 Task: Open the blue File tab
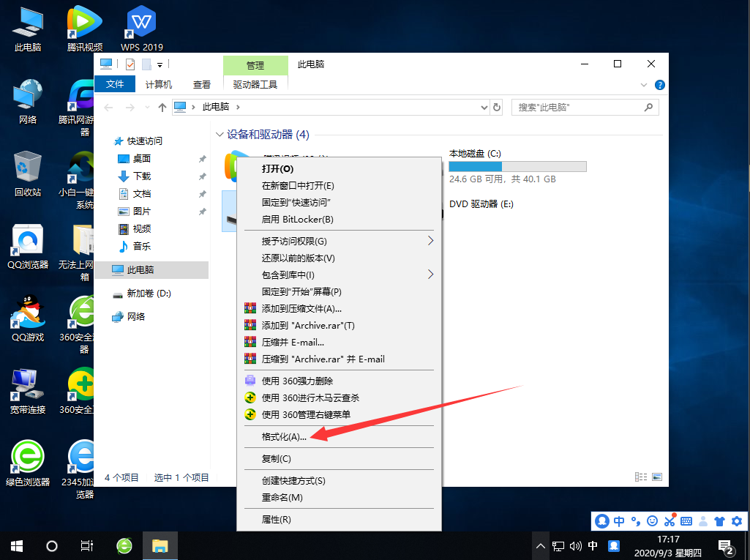[115, 84]
